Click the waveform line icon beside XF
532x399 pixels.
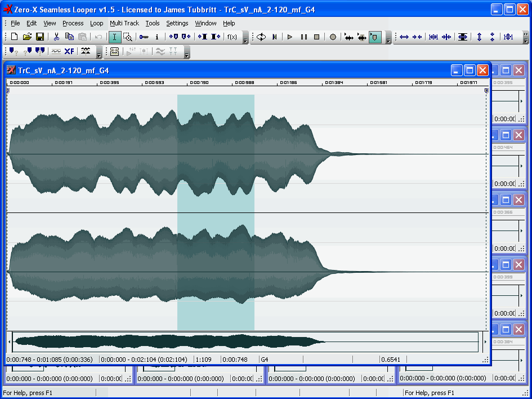click(x=56, y=51)
